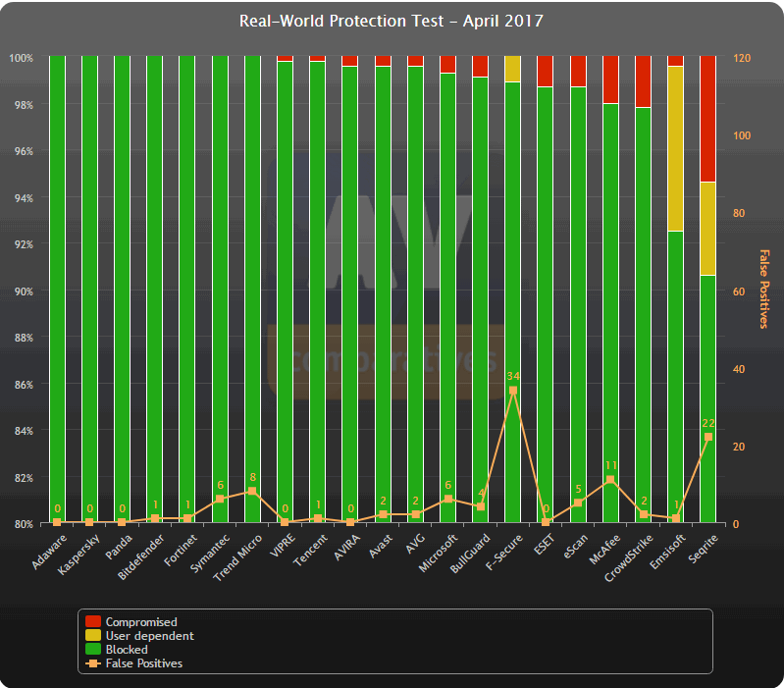Screen dimensions: 784x688
Task: Click the yellow User dependent legend swatch
Action: click(93, 635)
